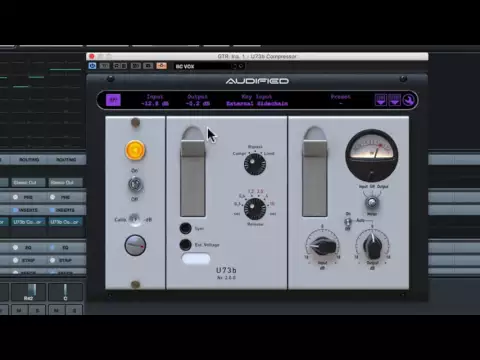Click the Release time knob
Viewport: 480px width, 360px height.
click(x=255, y=208)
